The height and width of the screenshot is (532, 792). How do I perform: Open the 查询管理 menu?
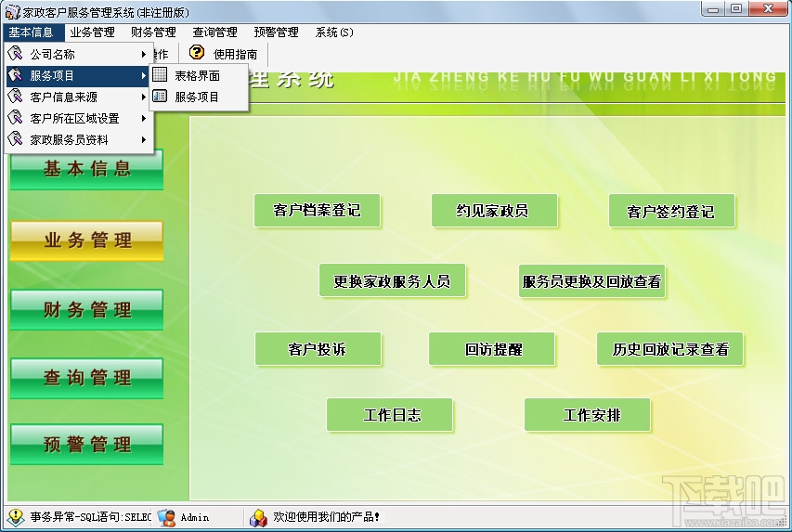tap(214, 32)
